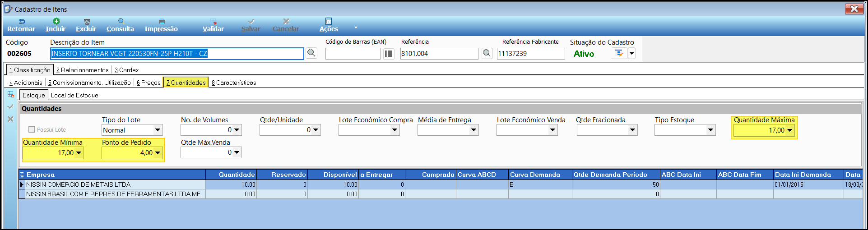Close the Cadastro de Itens window

tap(854, 9)
